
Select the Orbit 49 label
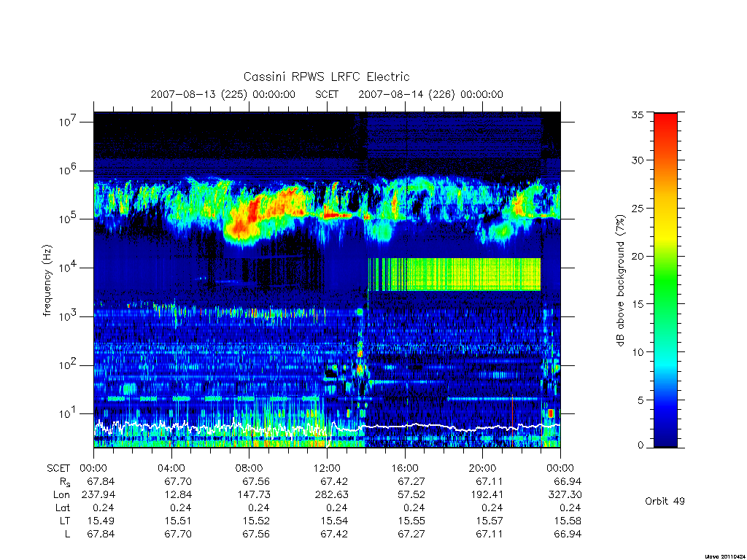click(665, 501)
